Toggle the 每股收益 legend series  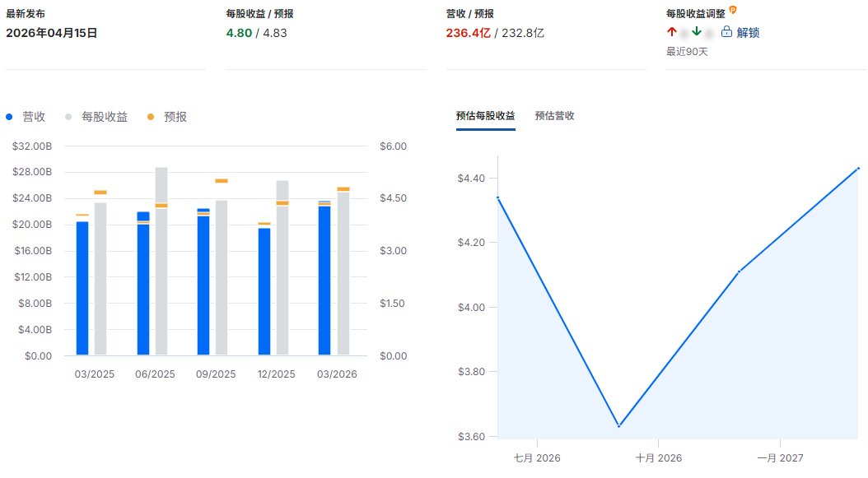click(x=96, y=117)
